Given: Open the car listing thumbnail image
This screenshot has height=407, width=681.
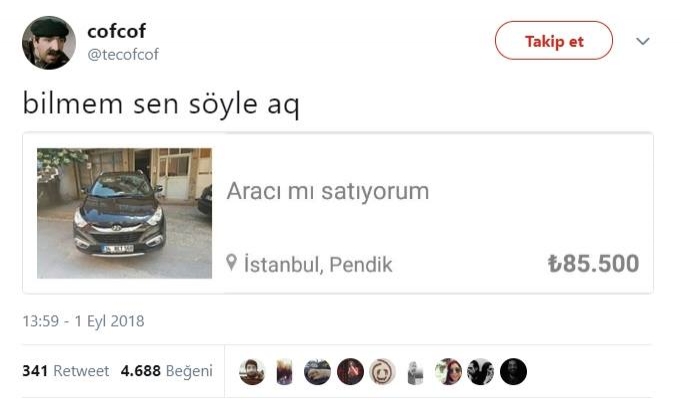Looking at the screenshot, I should 125,213.
